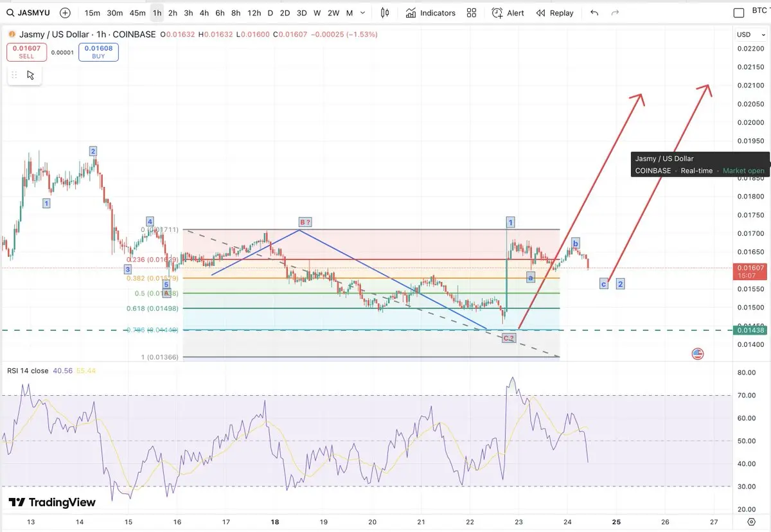Switch to the 6h interval
The width and height of the screenshot is (771, 532).
pos(220,13)
